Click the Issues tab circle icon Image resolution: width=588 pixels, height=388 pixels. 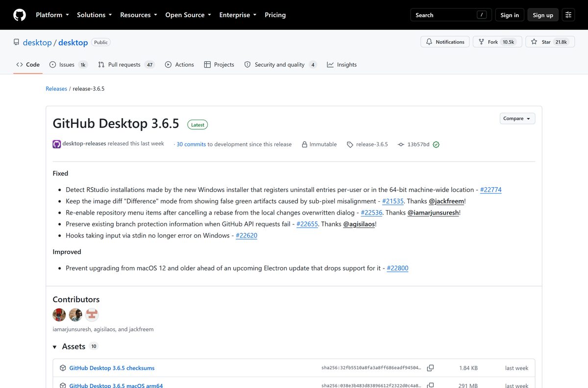[x=53, y=65]
